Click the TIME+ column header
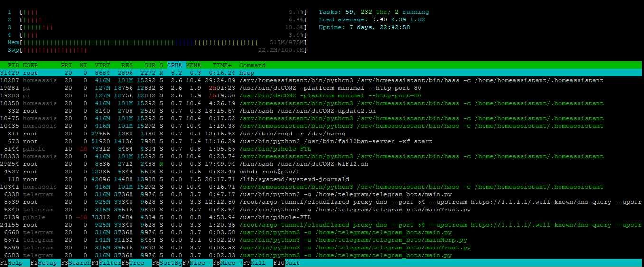The image size is (644, 267). pyautogui.click(x=223, y=65)
